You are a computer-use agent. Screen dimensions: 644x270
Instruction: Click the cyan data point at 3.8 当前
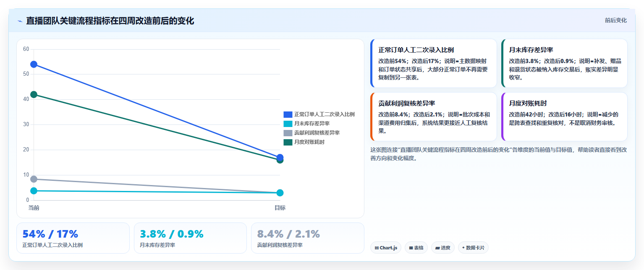click(x=34, y=191)
